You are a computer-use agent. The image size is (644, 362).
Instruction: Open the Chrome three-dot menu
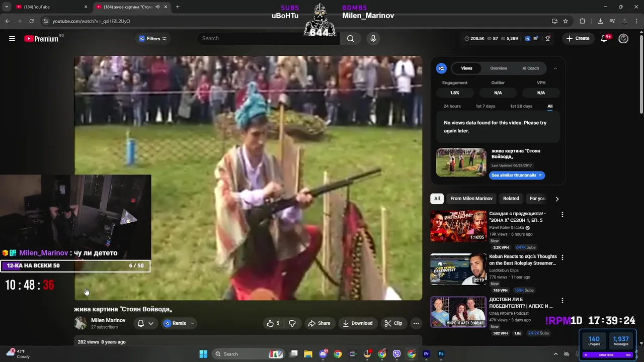(637, 21)
